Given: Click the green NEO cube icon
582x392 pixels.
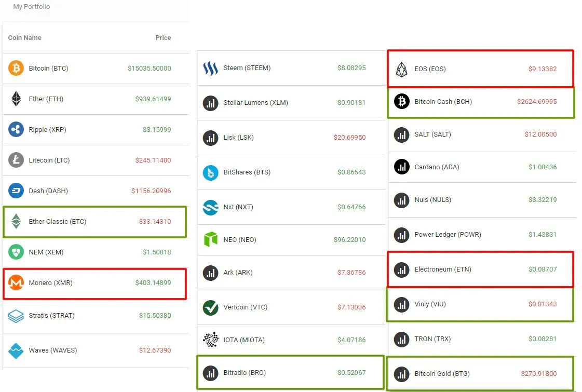Looking at the screenshot, I should click(210, 240).
